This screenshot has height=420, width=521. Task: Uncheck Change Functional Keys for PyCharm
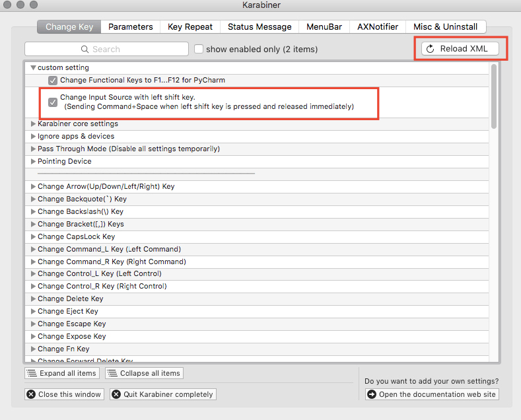53,81
